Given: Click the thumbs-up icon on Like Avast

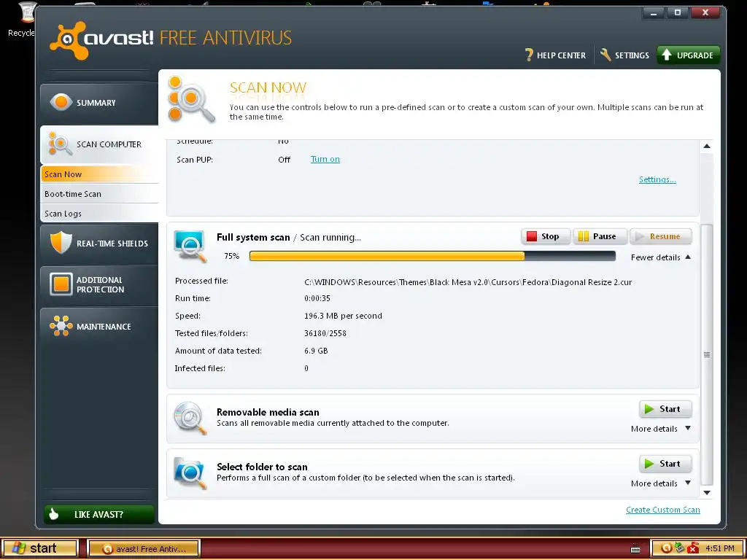Looking at the screenshot, I should point(54,514).
